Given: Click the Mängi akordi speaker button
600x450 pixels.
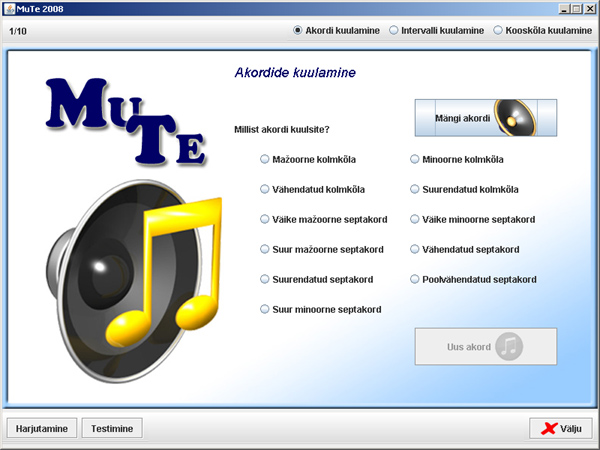Looking at the screenshot, I should (485, 118).
